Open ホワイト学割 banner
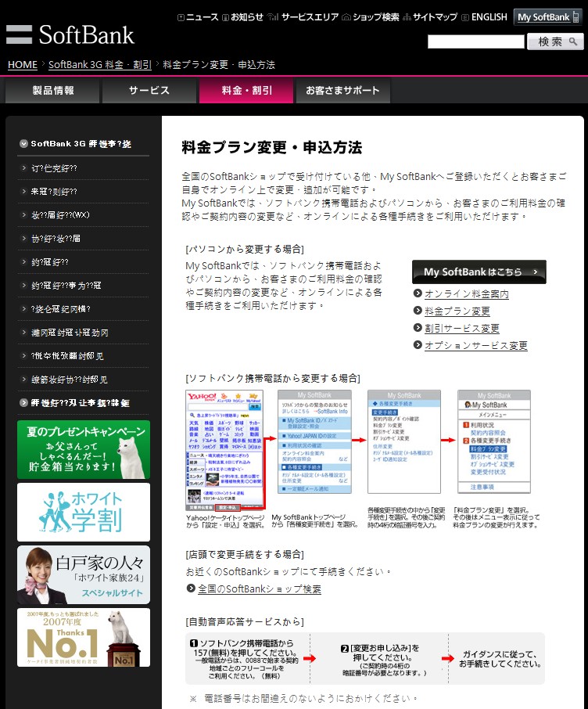 [84, 512]
